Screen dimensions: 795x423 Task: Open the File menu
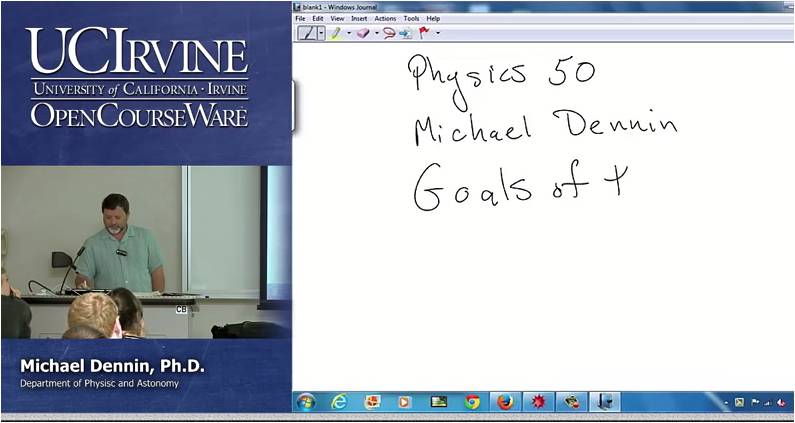(300, 18)
